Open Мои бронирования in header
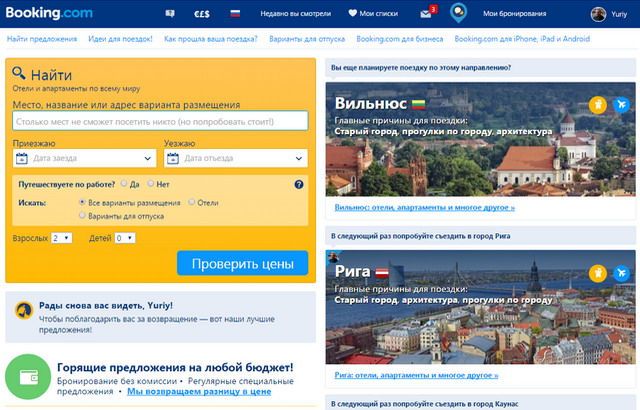640x410 pixels. pos(514,14)
